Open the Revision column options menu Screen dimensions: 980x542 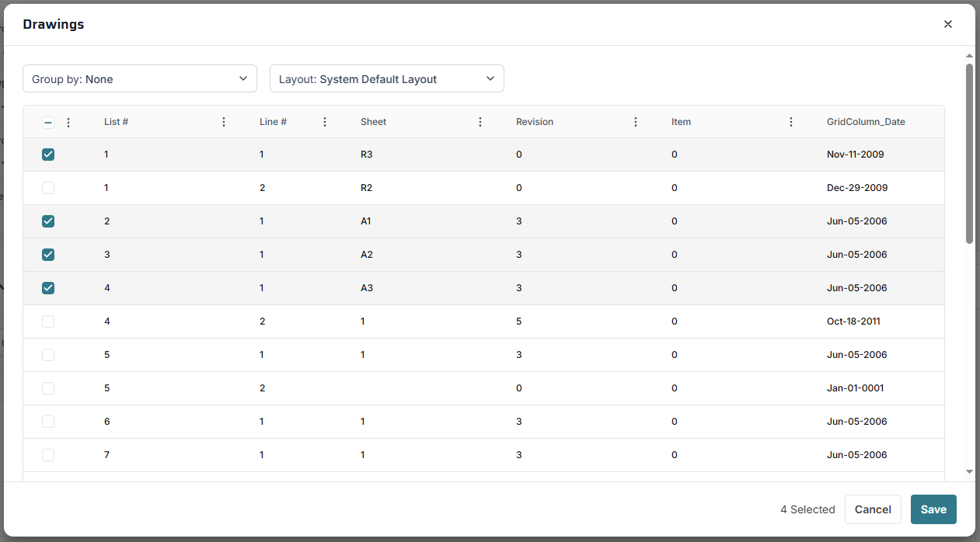pos(636,122)
